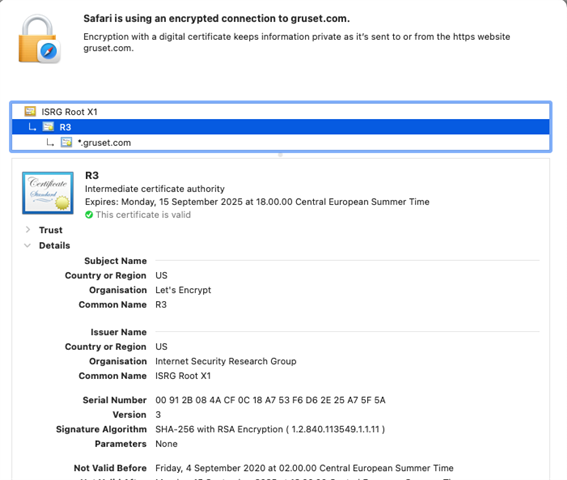Click the Not Valid Before date value
Viewport: 567px width, 480px height.
point(304,468)
